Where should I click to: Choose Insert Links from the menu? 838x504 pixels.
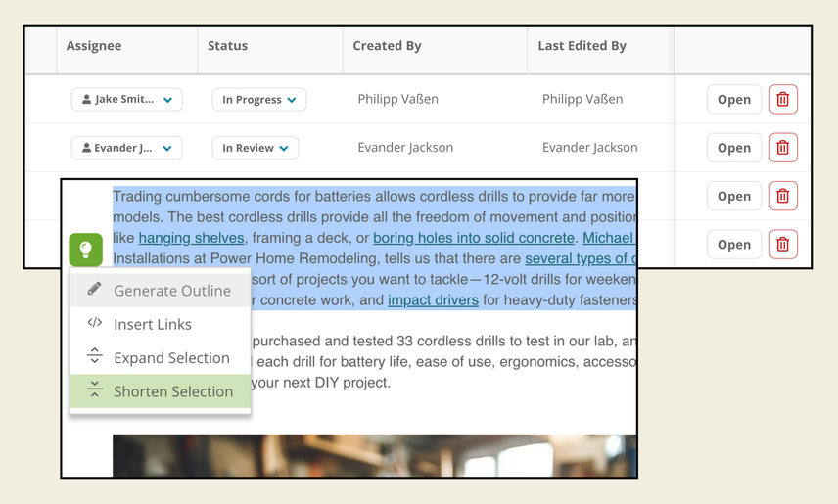pos(161,324)
